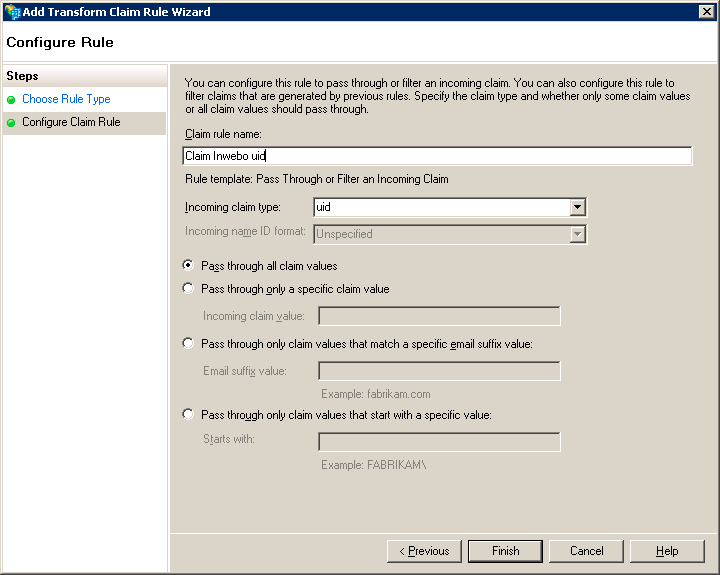Click Finish to complete the rule
Viewport: 720px width, 575px height.
[x=506, y=551]
